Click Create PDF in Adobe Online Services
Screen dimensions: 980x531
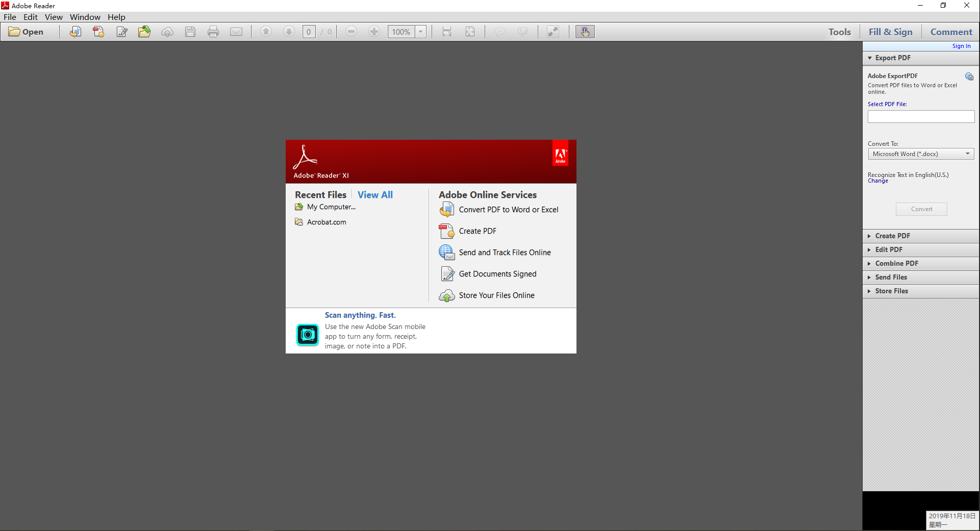point(468,231)
